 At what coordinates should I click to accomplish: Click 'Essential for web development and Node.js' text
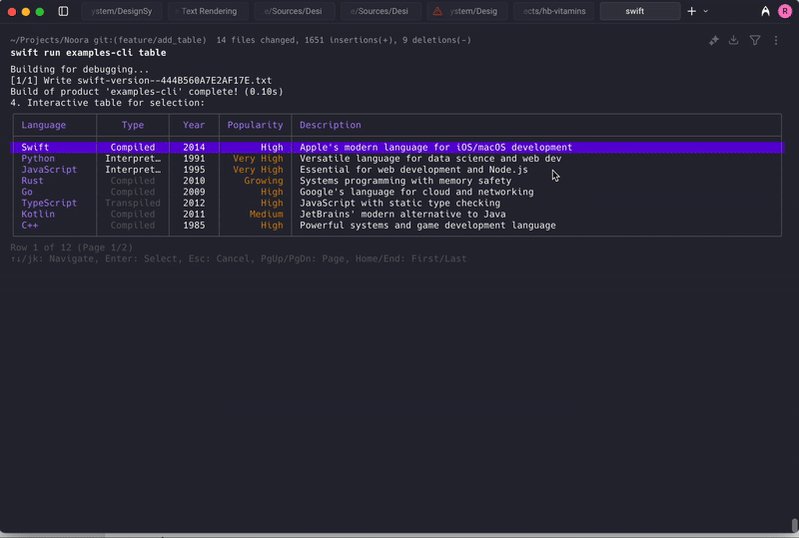(x=414, y=170)
